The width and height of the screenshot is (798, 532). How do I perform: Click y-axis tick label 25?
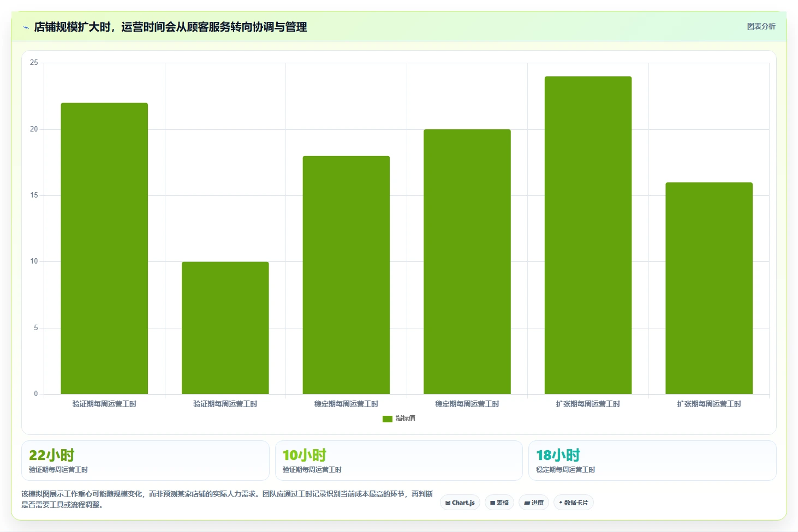point(34,63)
